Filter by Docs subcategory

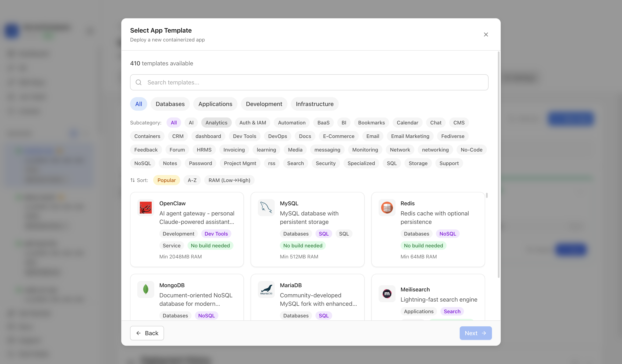pyautogui.click(x=305, y=136)
